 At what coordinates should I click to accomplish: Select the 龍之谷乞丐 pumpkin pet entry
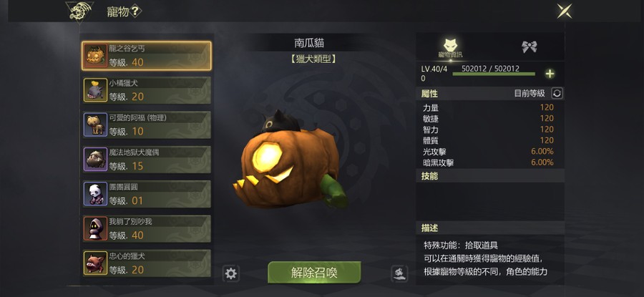[147, 55]
